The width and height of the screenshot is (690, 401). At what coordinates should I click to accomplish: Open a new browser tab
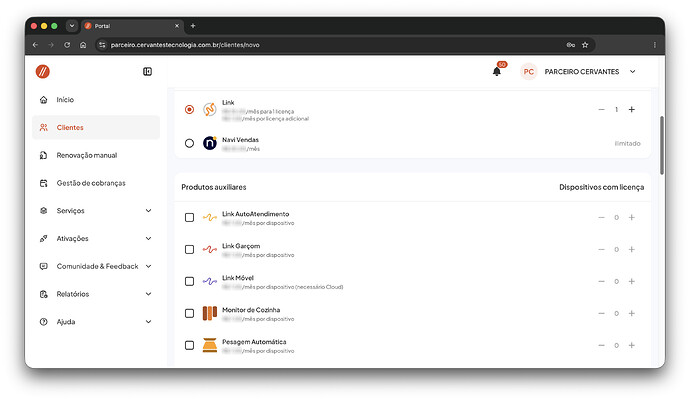(193, 26)
